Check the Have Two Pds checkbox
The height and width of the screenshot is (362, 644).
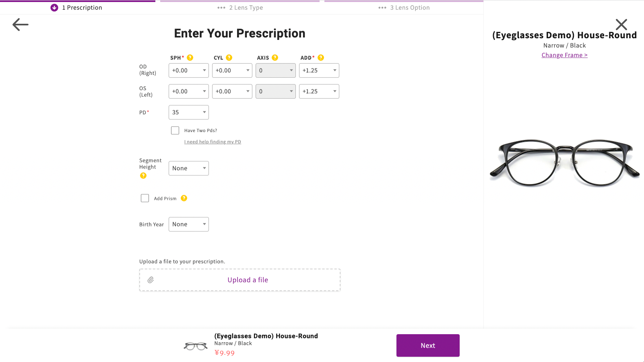tap(175, 130)
